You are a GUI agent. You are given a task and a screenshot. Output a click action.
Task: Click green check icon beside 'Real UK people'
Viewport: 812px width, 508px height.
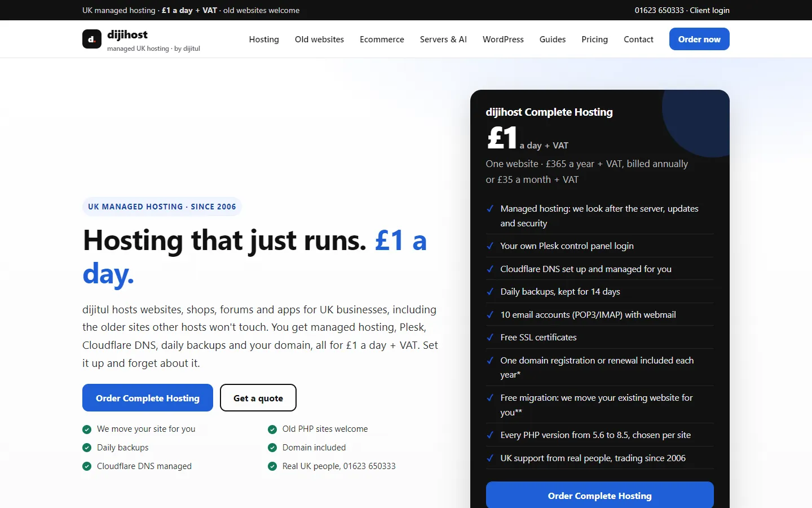click(272, 466)
